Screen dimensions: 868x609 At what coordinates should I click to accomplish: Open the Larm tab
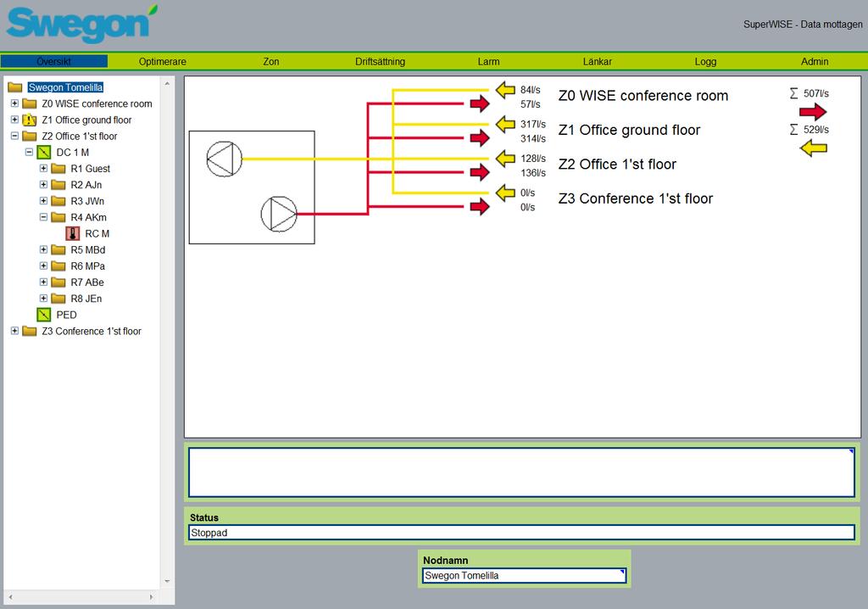[x=488, y=62]
